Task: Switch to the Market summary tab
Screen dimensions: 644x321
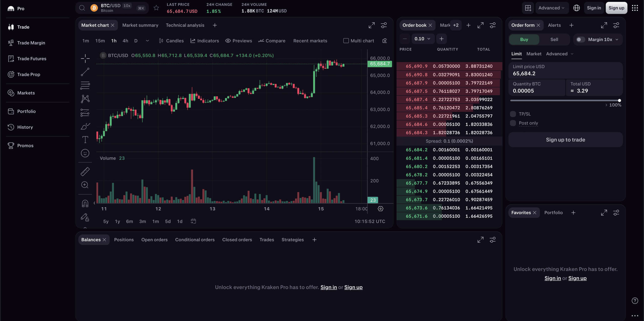Action: coord(140,25)
